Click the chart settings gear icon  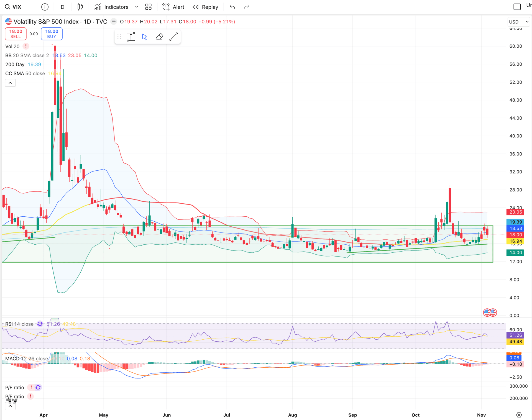point(519,415)
